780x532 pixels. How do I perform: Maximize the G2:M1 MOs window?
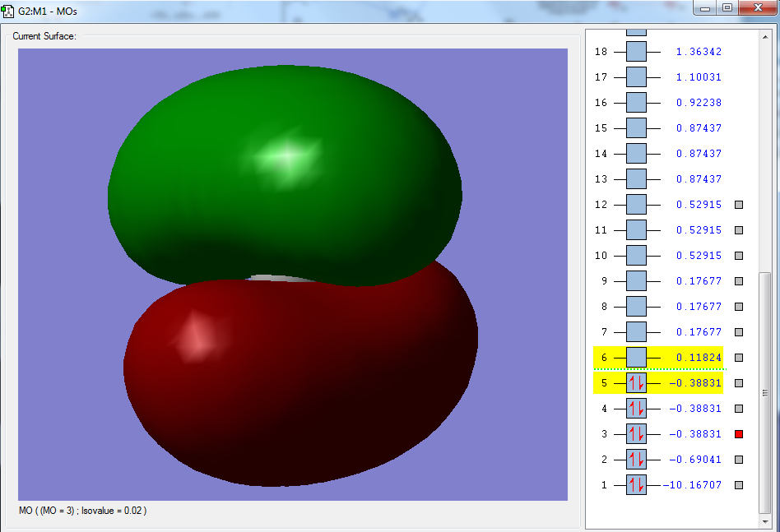point(727,7)
